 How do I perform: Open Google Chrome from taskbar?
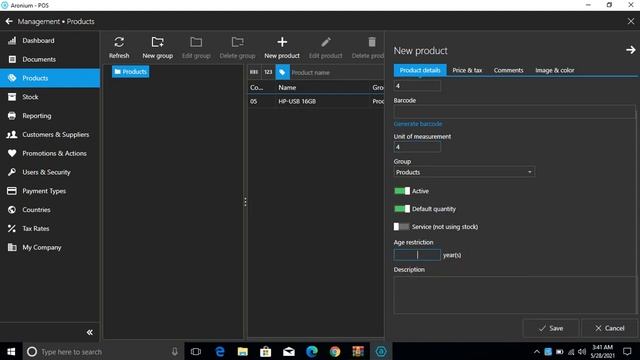click(x=335, y=351)
